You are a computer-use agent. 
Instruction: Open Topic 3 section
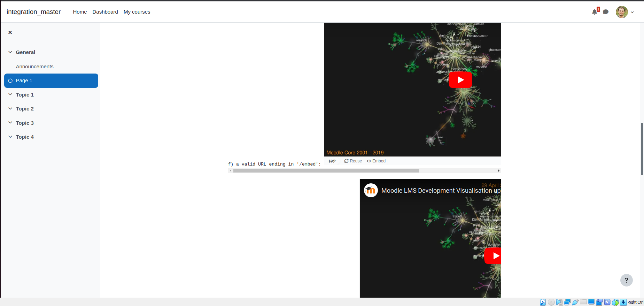[x=25, y=123]
